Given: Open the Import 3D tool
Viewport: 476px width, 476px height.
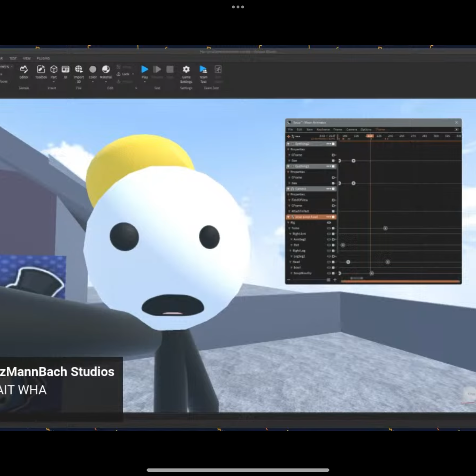Looking at the screenshot, I should (x=79, y=70).
